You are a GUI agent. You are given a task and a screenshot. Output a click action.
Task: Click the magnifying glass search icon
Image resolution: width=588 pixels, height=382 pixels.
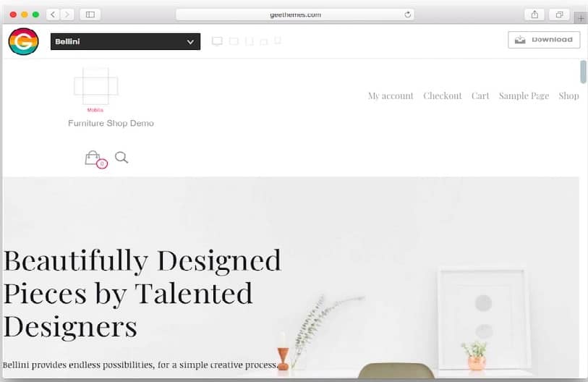[122, 157]
